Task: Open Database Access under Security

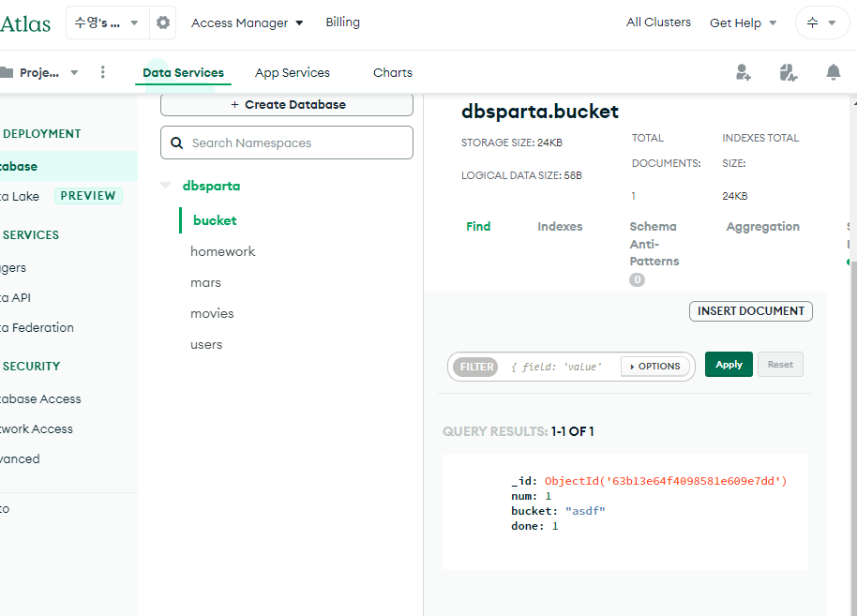Action: (40, 399)
